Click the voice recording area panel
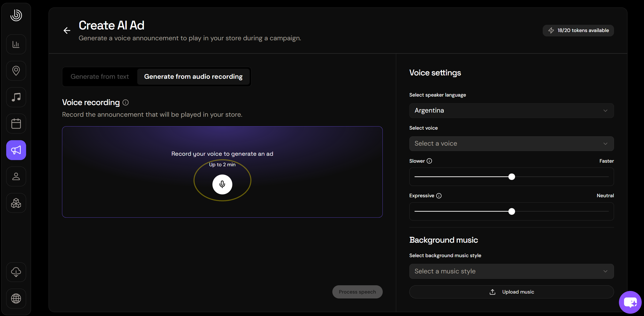Screen dimensions: 644x316 (x=222, y=172)
